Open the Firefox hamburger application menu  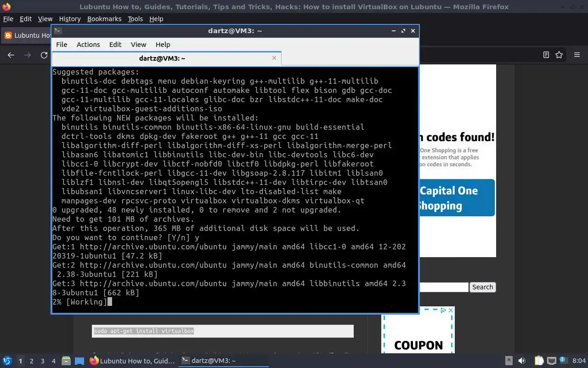[x=577, y=55]
